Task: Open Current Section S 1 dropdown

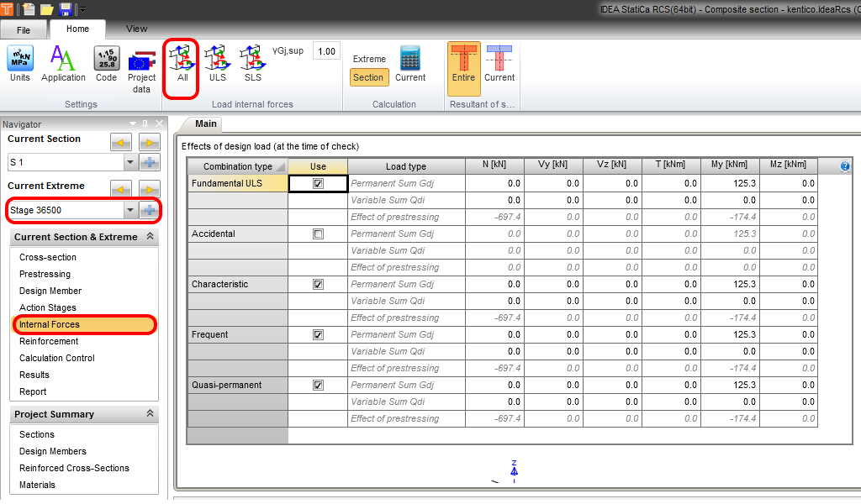Action: tap(129, 162)
